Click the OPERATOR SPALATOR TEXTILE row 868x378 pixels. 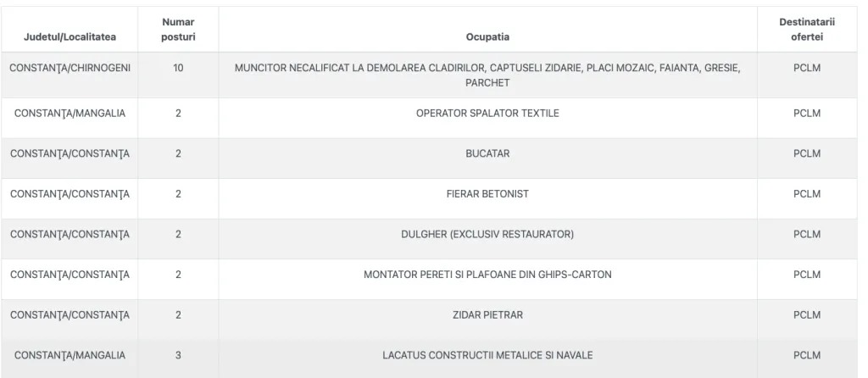pyautogui.click(x=429, y=118)
